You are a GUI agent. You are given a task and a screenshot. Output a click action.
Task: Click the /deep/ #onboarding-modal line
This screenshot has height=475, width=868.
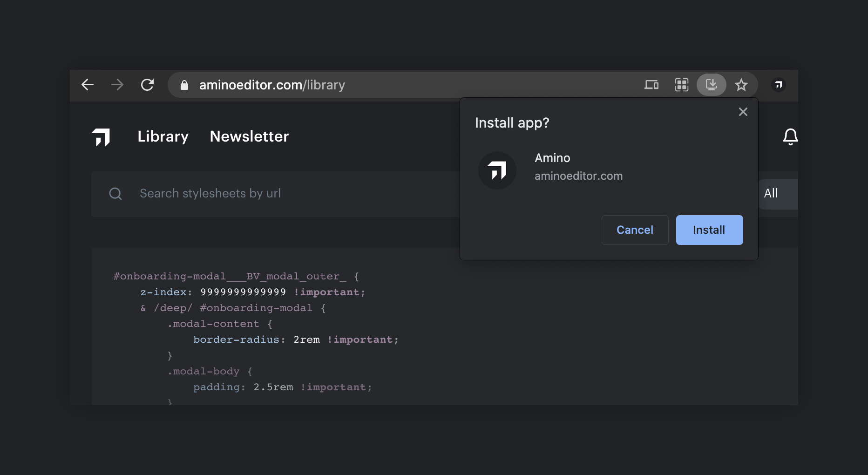tap(233, 308)
